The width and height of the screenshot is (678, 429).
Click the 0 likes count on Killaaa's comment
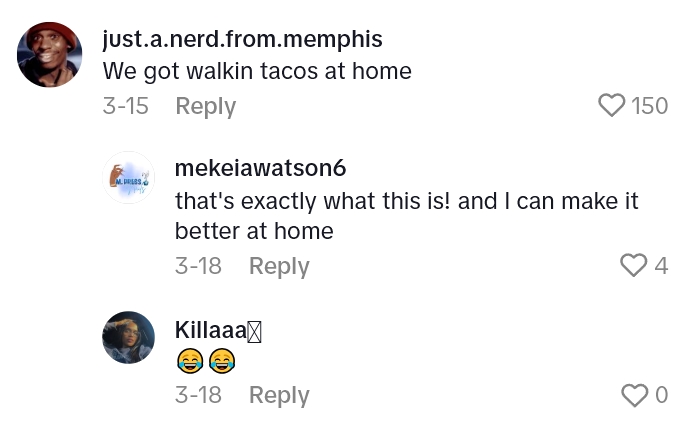coord(661,396)
